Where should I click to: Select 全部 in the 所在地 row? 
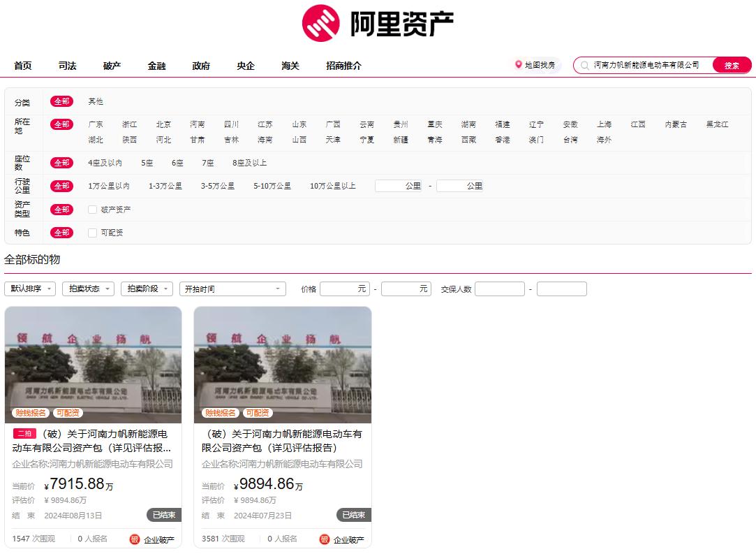pyautogui.click(x=61, y=124)
